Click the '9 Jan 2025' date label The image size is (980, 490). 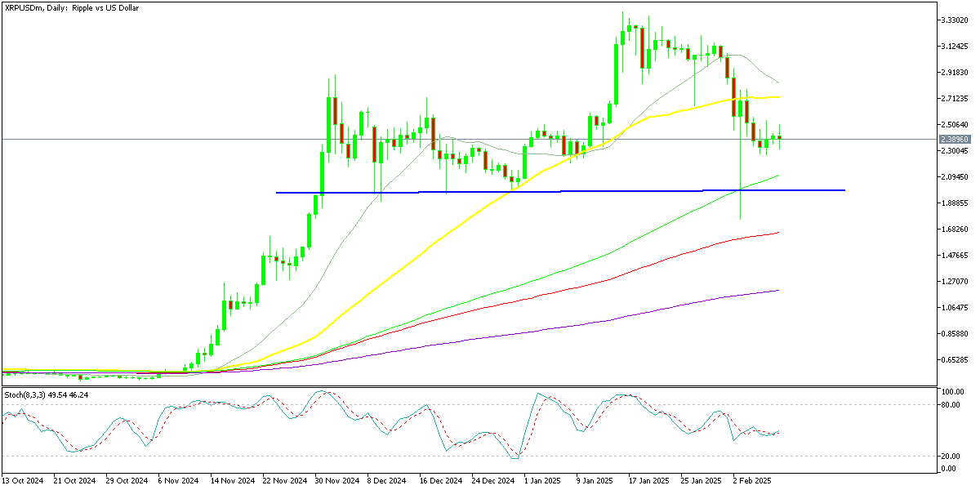[x=596, y=482]
